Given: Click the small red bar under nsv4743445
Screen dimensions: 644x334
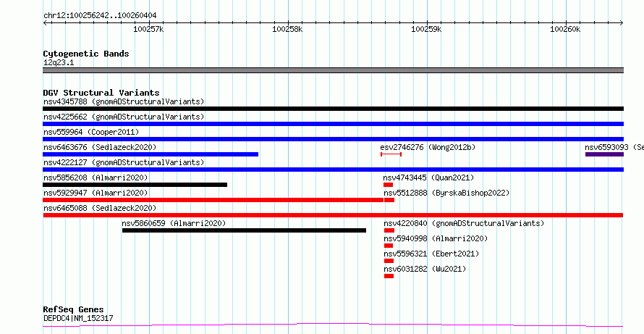Looking at the screenshot, I should point(388,185).
